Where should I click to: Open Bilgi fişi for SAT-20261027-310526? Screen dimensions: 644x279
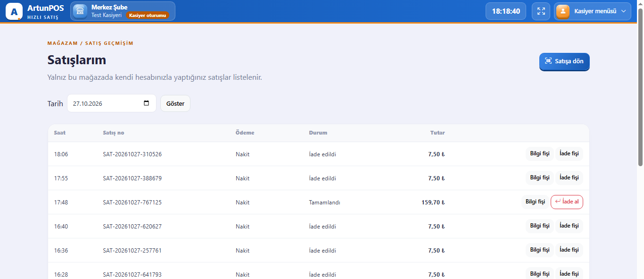coord(540,154)
